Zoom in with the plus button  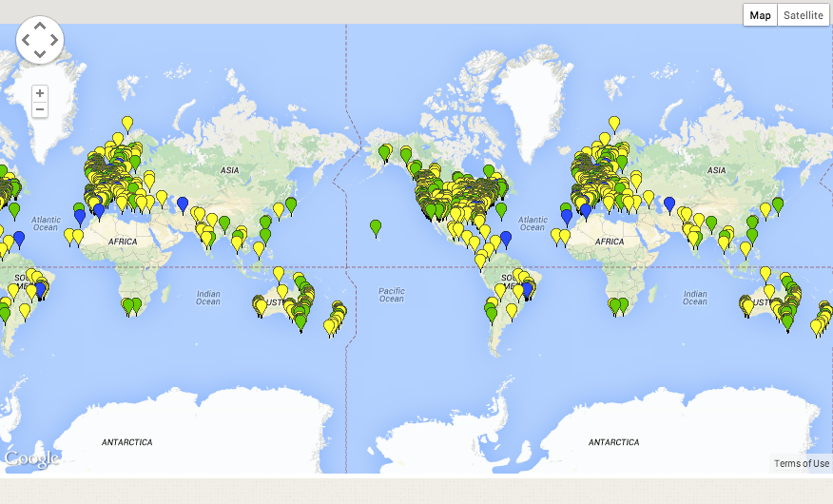tap(40, 93)
